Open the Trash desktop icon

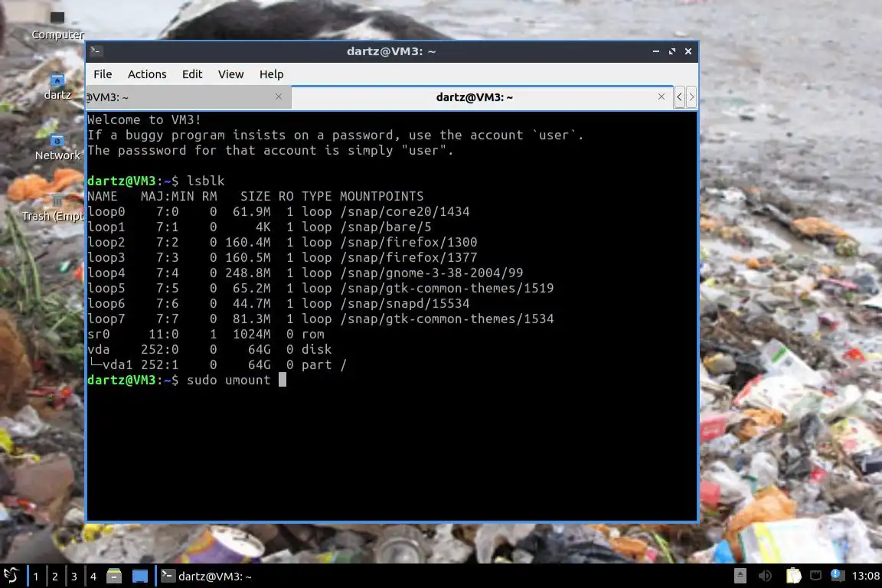[54, 208]
